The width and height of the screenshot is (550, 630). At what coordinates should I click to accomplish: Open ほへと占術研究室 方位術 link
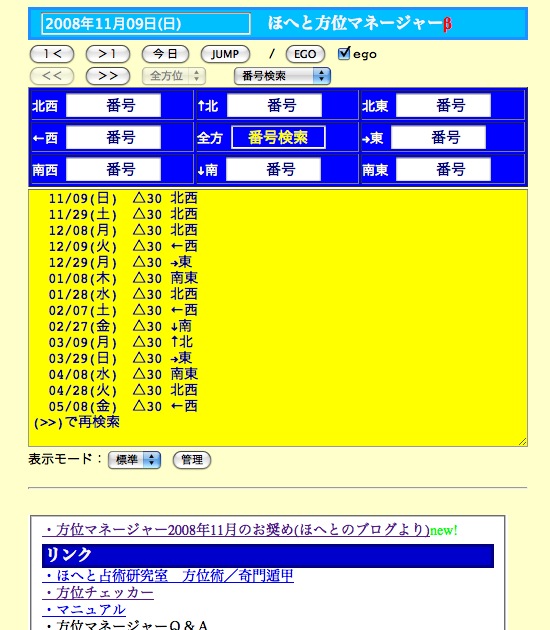pyautogui.click(x=168, y=576)
